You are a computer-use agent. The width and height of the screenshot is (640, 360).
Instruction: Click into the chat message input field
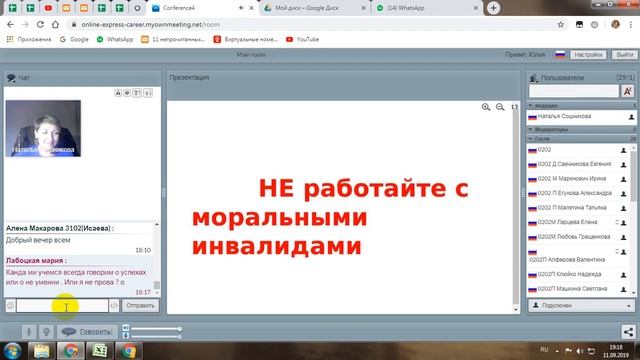[62, 305]
